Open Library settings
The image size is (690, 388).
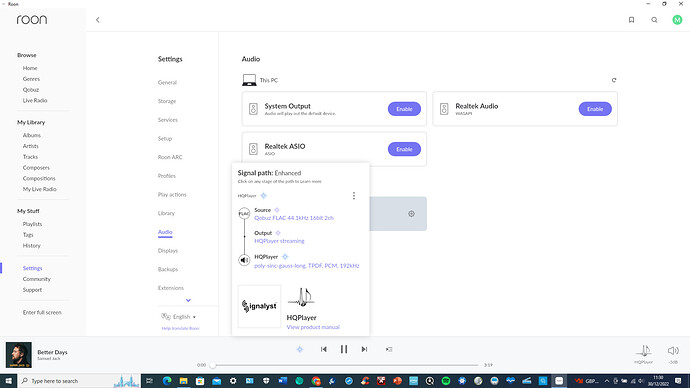(166, 213)
